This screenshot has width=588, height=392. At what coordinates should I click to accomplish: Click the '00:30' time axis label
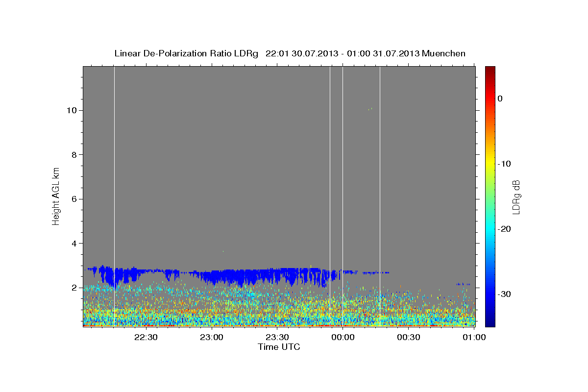pyautogui.click(x=409, y=338)
